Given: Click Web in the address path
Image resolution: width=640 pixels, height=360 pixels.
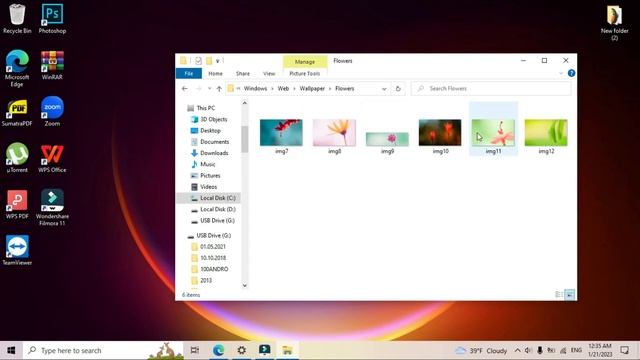Looking at the screenshot, I should [x=283, y=89].
